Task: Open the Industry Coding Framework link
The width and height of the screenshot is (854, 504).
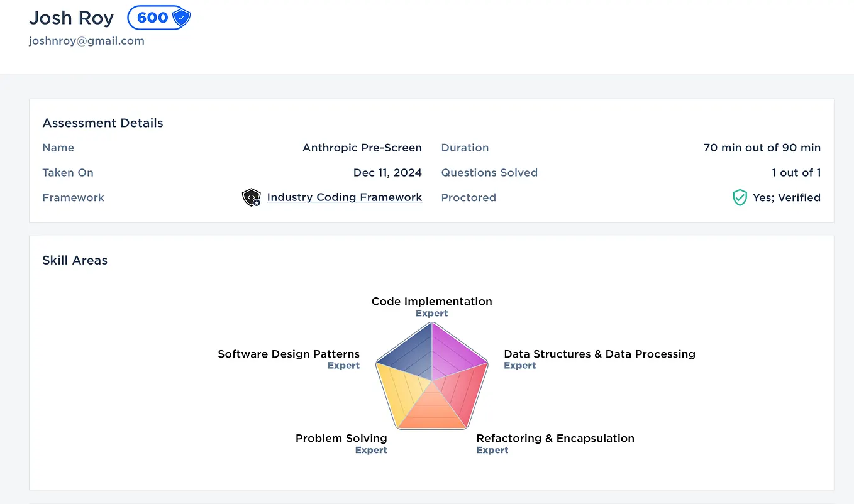Action: click(x=344, y=197)
